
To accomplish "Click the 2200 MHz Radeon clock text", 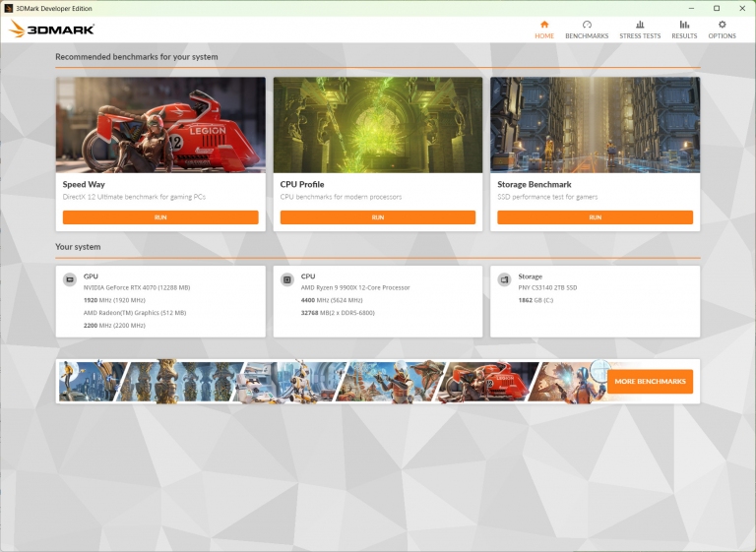I will 114,326.
